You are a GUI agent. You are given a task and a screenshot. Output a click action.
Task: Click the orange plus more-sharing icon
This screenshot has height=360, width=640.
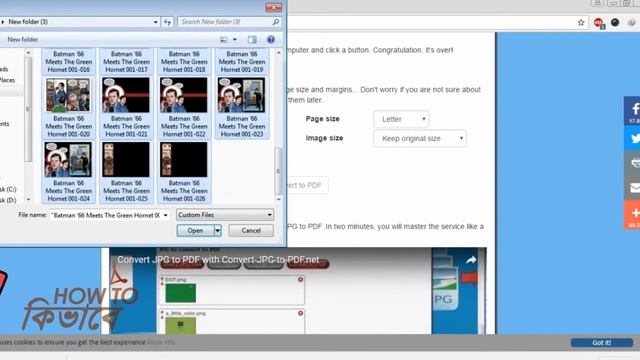[633, 215]
